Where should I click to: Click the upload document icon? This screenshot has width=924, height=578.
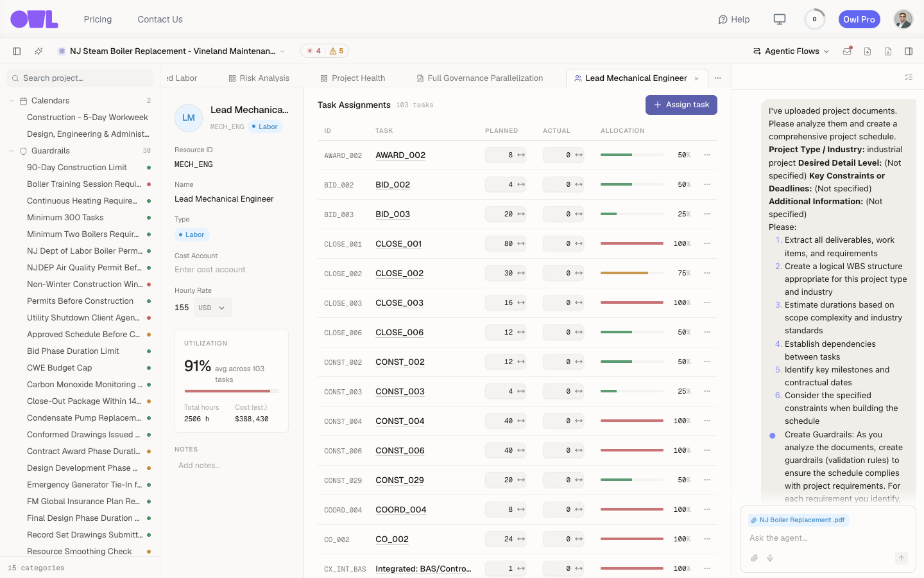click(868, 51)
